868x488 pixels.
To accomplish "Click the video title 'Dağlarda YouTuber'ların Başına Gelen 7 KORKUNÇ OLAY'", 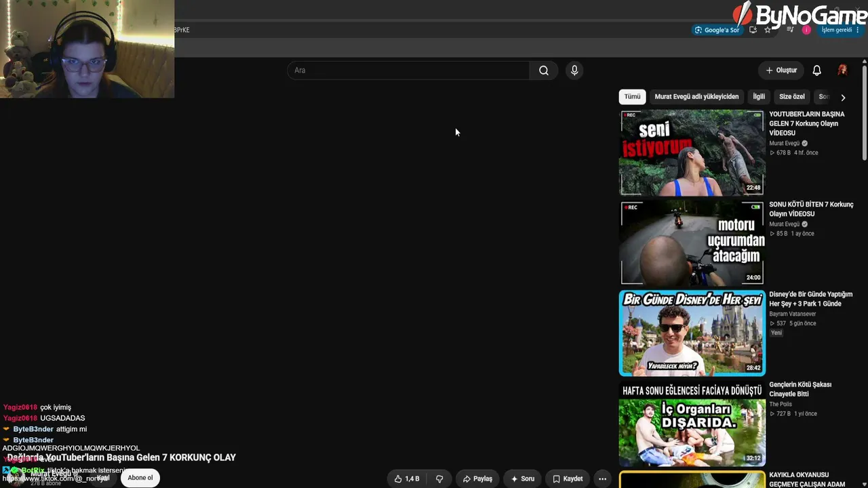I will click(121, 457).
